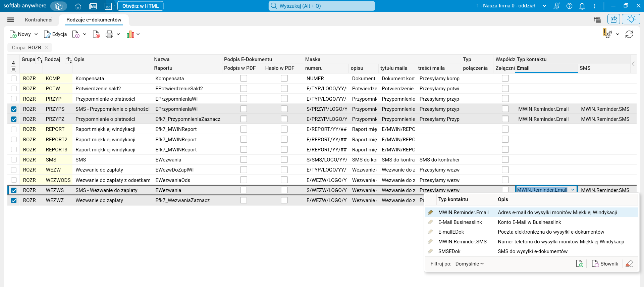This screenshot has height=287, width=644.
Task: Open the home screen icon
Action: click(78, 6)
